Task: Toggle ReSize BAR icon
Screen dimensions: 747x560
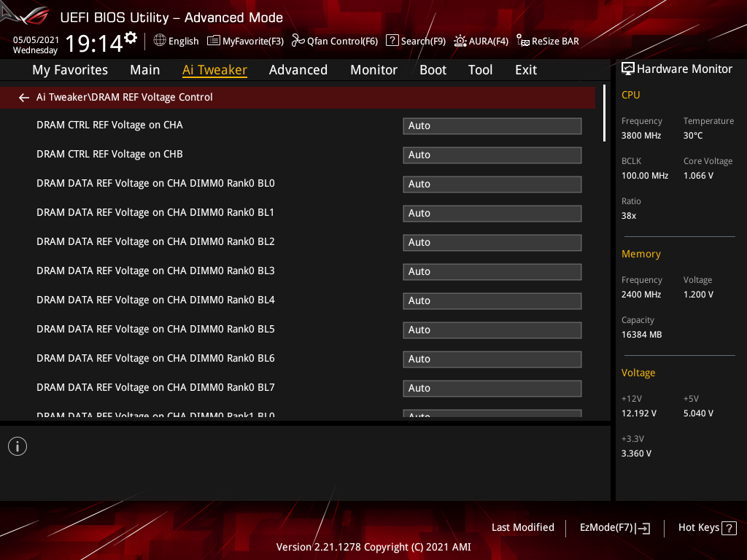Action: (522, 41)
